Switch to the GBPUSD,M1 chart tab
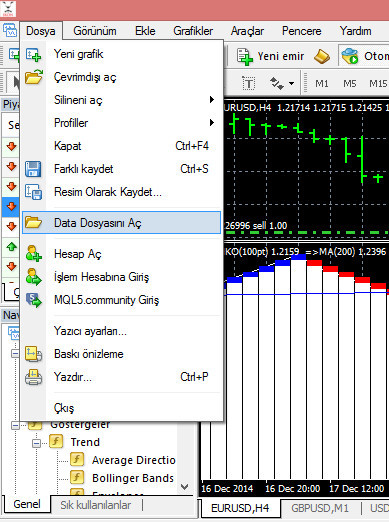 (x=320, y=508)
